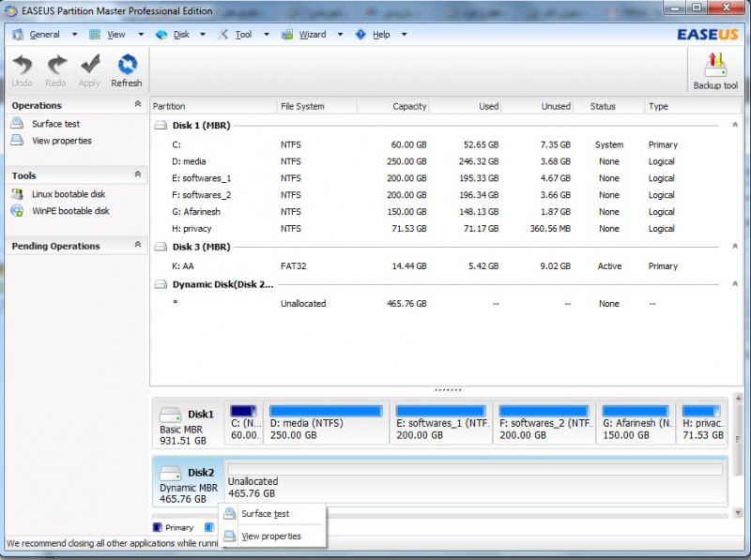Screen dimensions: 751x560
Task: Choose Surface test from the context menu
Action: [x=272, y=514]
